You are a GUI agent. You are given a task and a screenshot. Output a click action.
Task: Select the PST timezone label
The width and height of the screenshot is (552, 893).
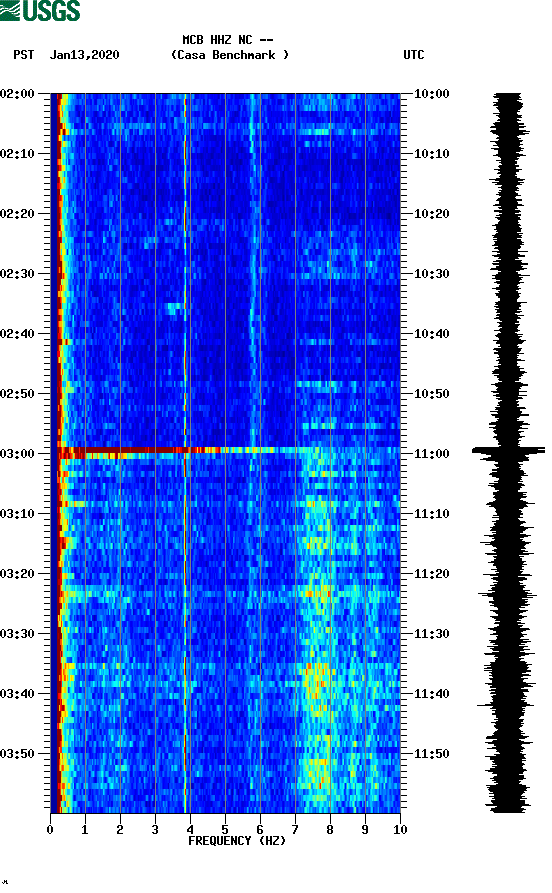tap(23, 55)
